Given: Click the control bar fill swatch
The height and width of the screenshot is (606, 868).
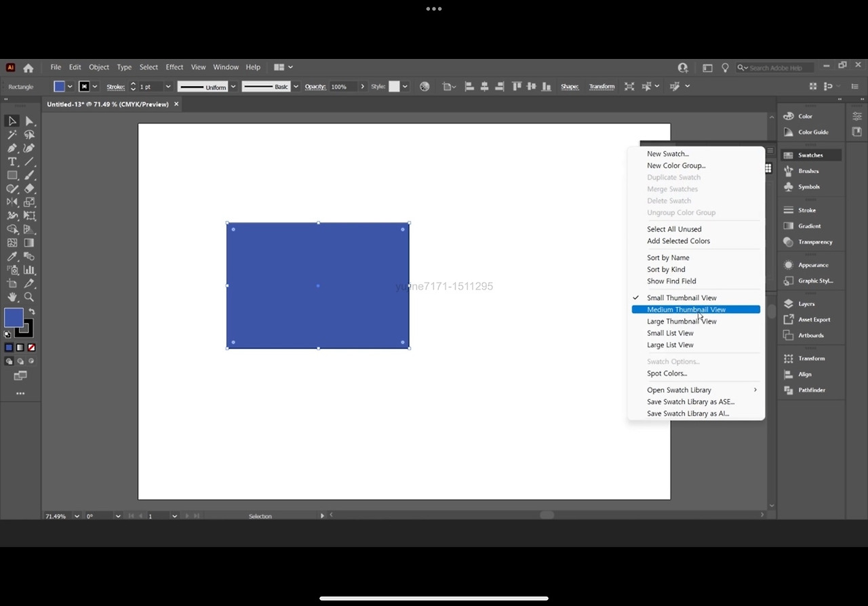Looking at the screenshot, I should pos(60,87).
